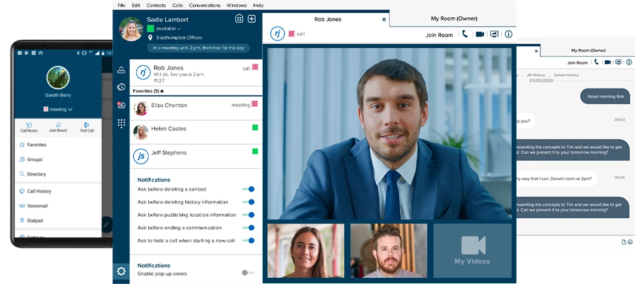The image size is (644, 284).
Task: Click Join Room in the chat window
Action: click(x=577, y=62)
